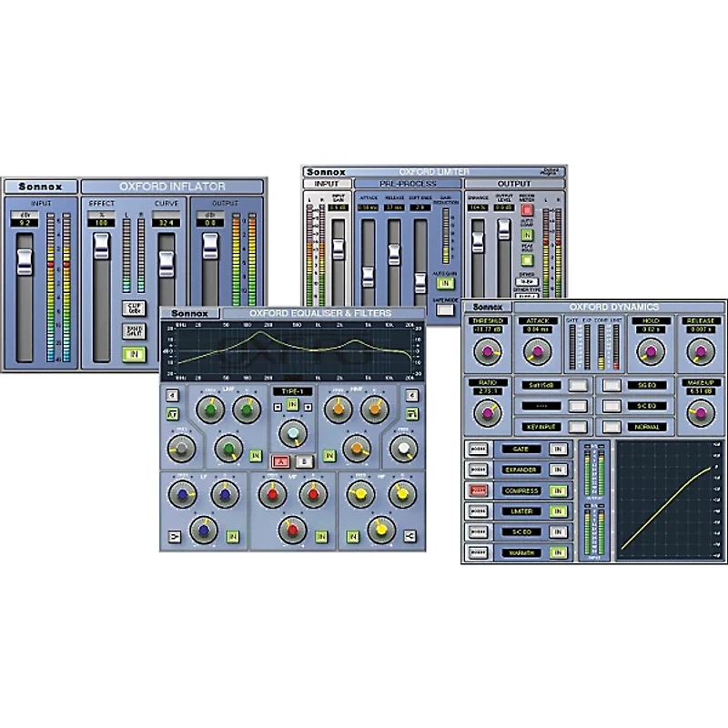Click the Sonnox tab on Oxford Dynamics
This screenshot has height=728, width=728.
[489, 307]
